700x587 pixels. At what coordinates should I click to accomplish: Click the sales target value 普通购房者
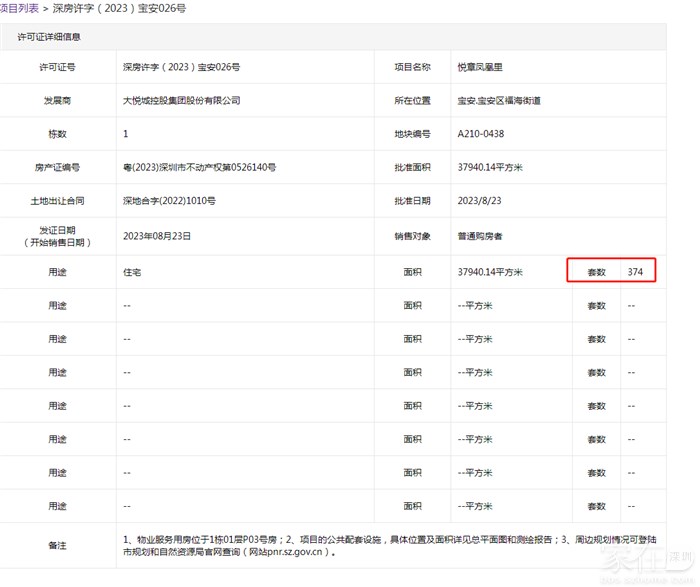[x=479, y=236]
